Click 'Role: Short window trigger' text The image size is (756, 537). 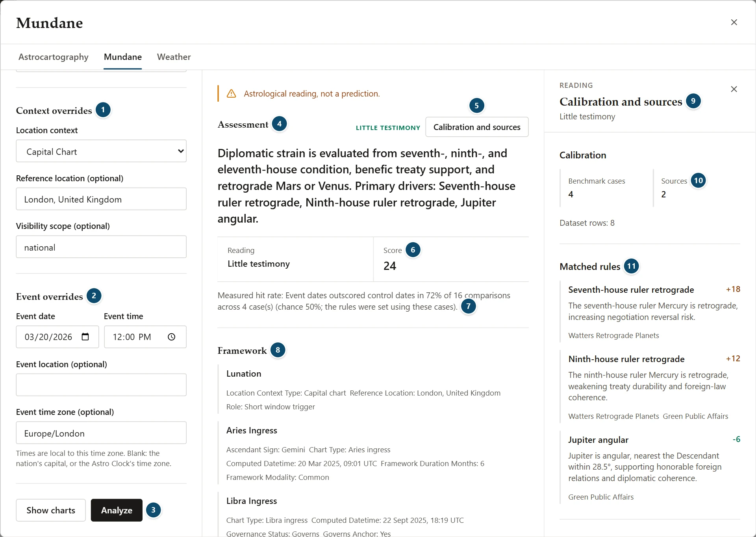[271, 407]
